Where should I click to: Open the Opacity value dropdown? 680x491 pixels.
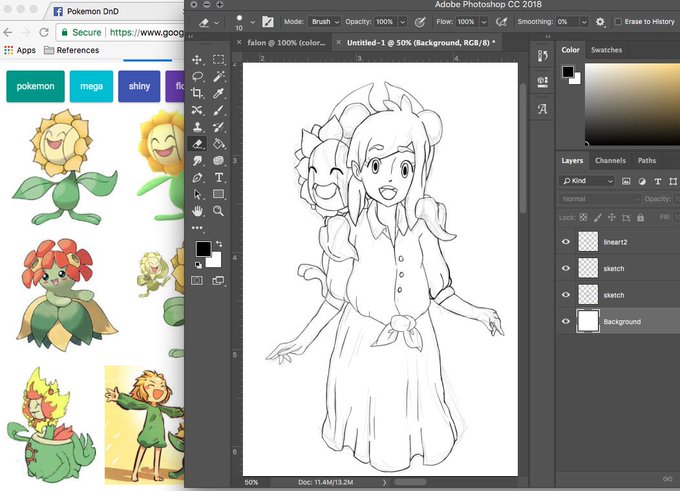pos(402,22)
